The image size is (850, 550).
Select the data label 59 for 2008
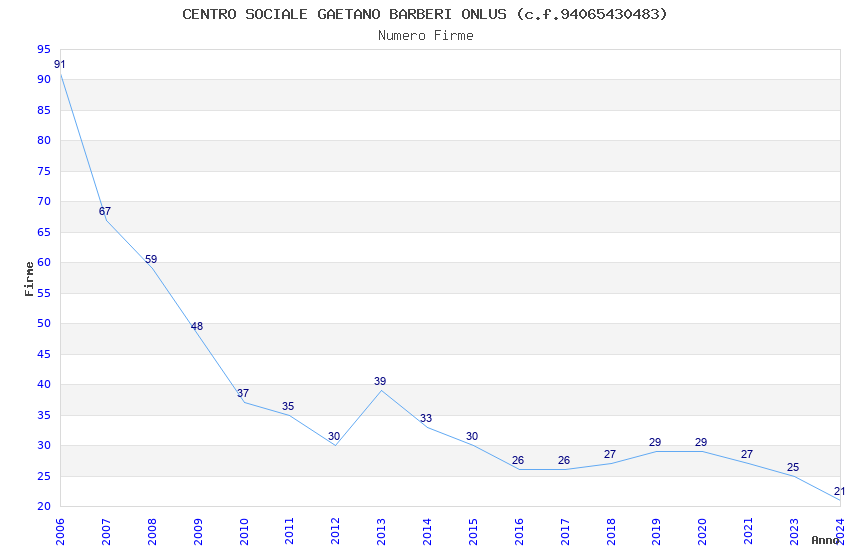pyautogui.click(x=151, y=260)
